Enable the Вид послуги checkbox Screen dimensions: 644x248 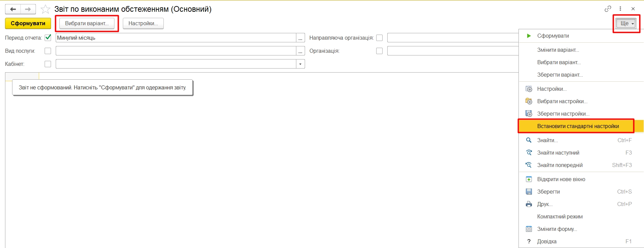[48, 51]
